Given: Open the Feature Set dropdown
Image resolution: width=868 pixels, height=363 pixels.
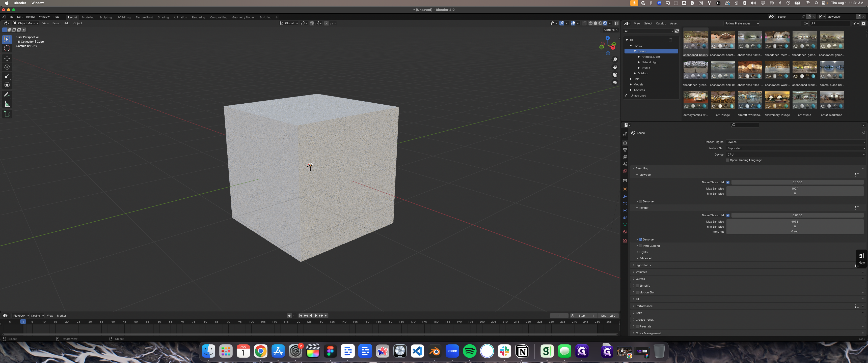Looking at the screenshot, I should 796,148.
